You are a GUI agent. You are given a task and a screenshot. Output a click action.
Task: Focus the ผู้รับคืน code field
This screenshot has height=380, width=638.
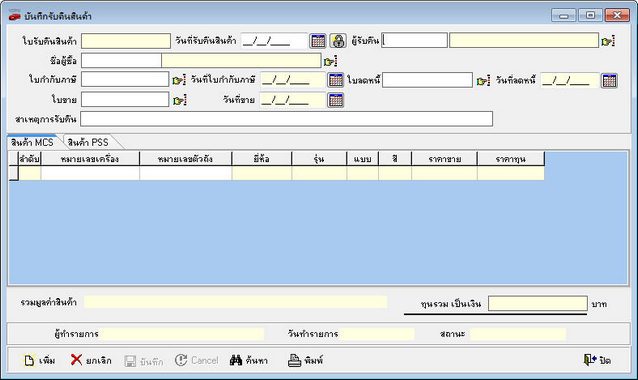414,40
